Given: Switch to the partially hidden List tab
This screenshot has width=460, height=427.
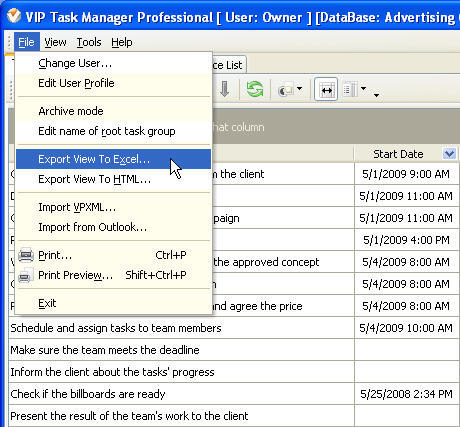Looking at the screenshot, I should [x=229, y=65].
